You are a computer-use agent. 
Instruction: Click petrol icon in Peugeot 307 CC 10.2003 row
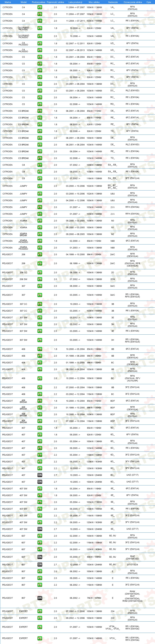click(40, 304)
